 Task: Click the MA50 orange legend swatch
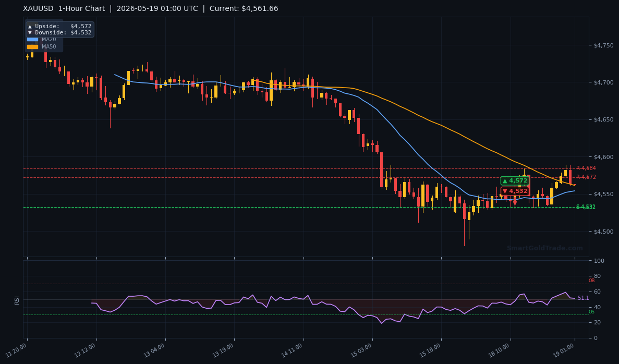click(x=32, y=46)
